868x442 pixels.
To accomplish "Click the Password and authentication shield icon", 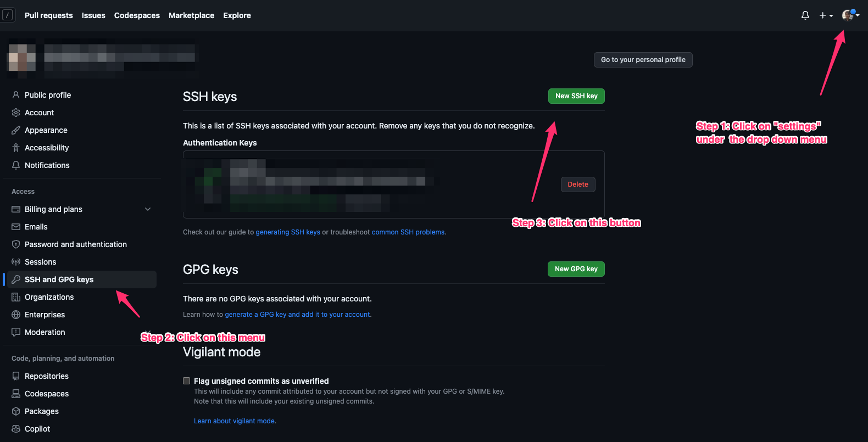I will point(16,244).
